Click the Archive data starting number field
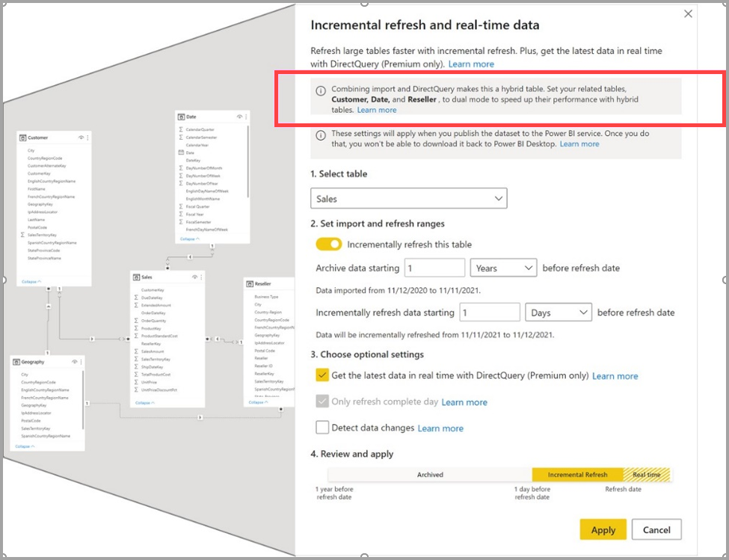The height and width of the screenshot is (560, 729). [x=434, y=268]
